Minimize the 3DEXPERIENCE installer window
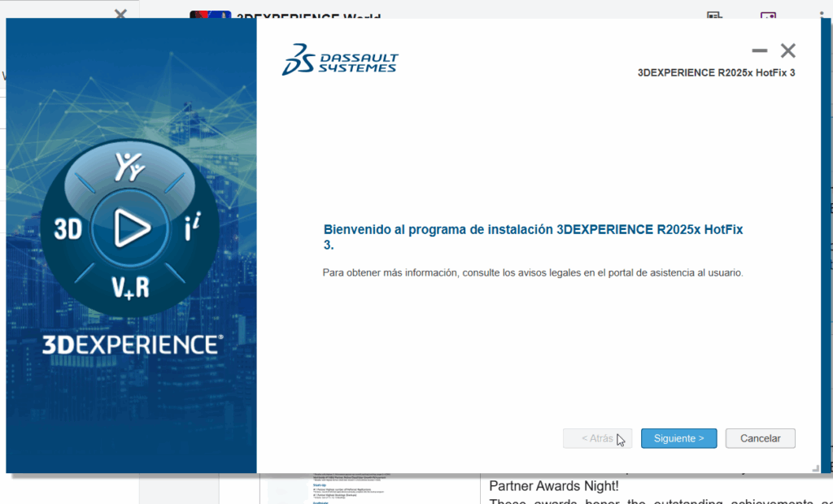The image size is (833, 504). [x=759, y=50]
